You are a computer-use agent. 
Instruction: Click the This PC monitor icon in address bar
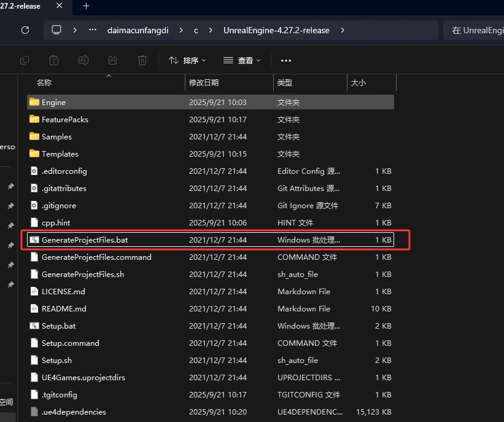point(56,30)
